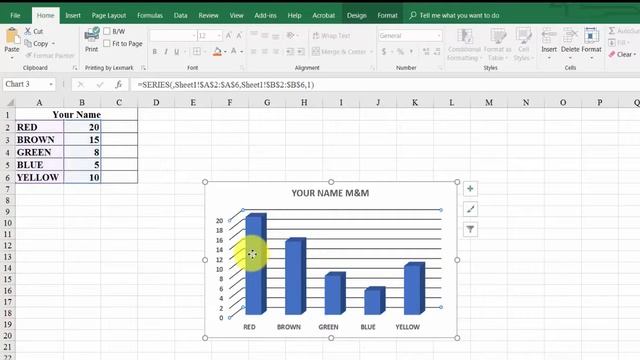Click the formula bar Cancel X icon

[x=81, y=84]
